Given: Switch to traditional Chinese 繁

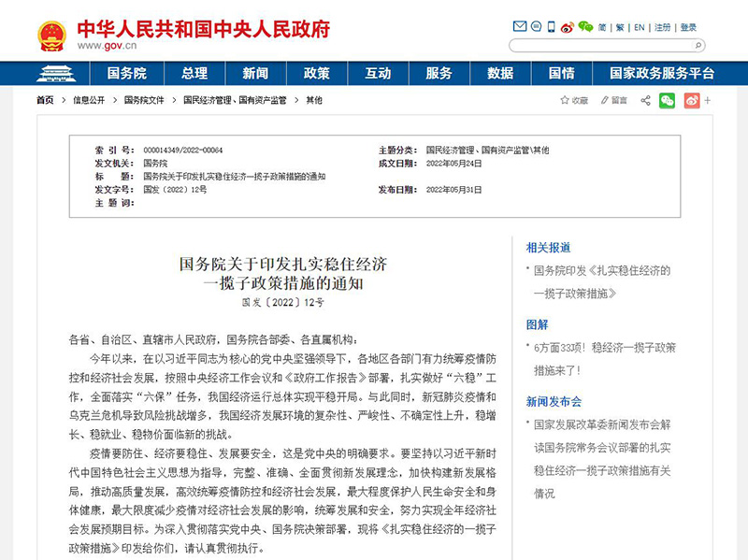Looking at the screenshot, I should click(620, 28).
